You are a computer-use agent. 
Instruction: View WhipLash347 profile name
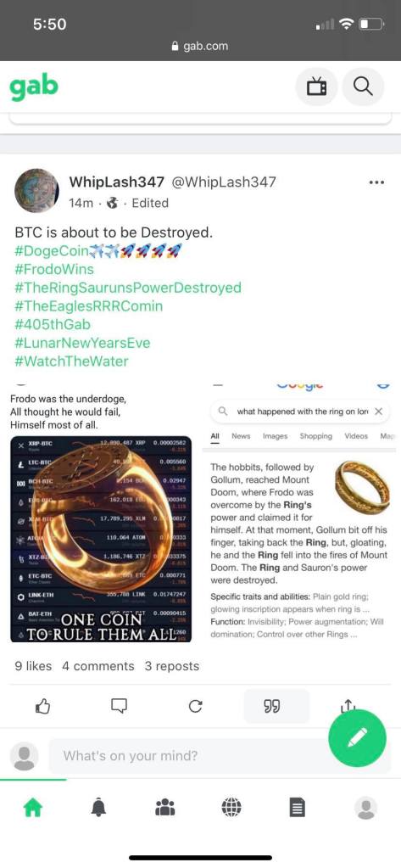click(x=116, y=182)
